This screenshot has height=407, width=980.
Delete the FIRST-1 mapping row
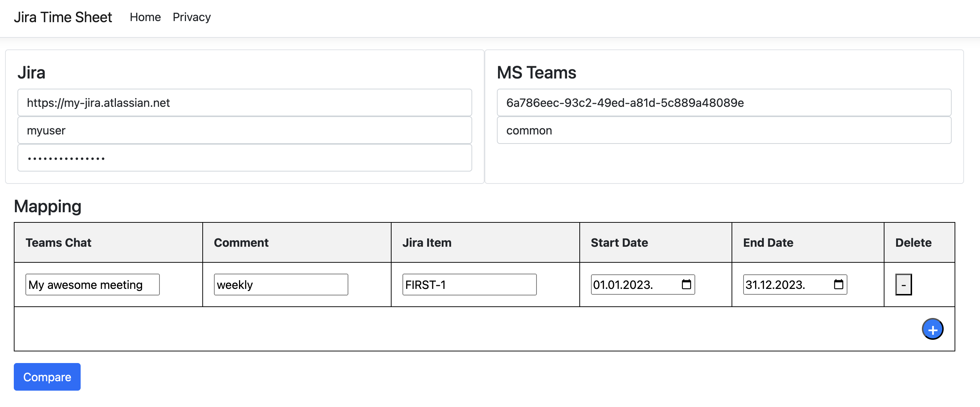pos(903,285)
